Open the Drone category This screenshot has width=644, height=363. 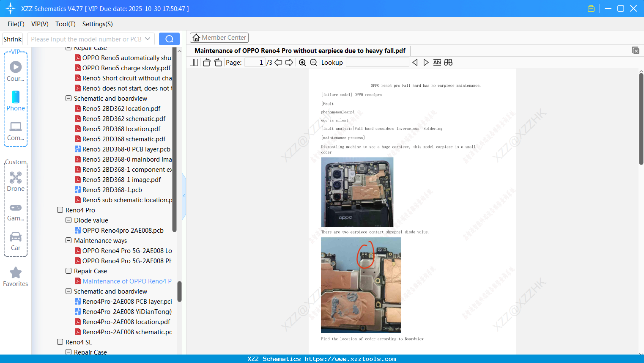pyautogui.click(x=16, y=181)
